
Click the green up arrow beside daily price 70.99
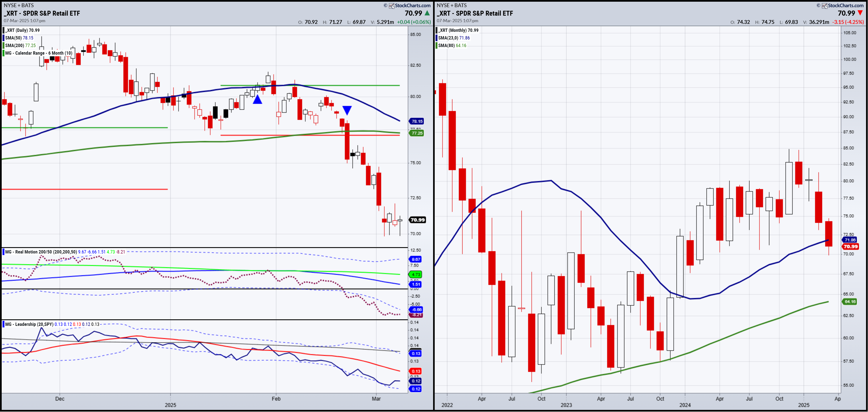427,13
